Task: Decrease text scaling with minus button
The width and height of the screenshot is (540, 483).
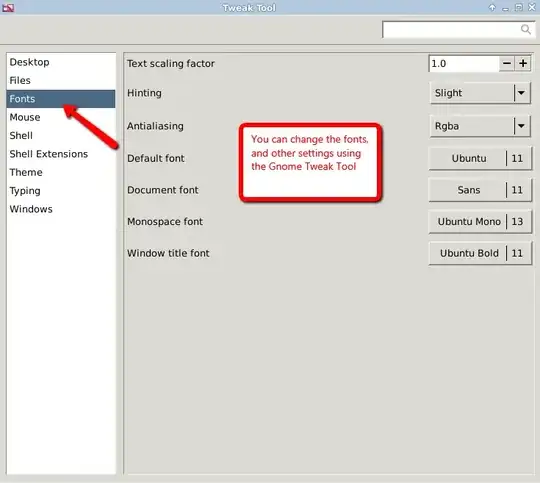Action: [507, 63]
